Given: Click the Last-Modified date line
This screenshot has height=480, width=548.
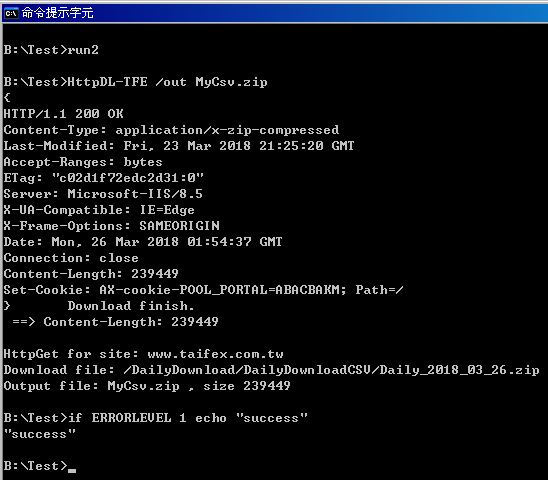Looking at the screenshot, I should (179, 146).
